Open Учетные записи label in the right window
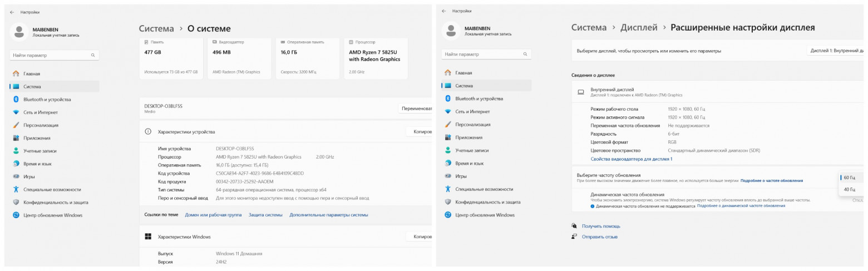The image size is (868, 271). (472, 150)
